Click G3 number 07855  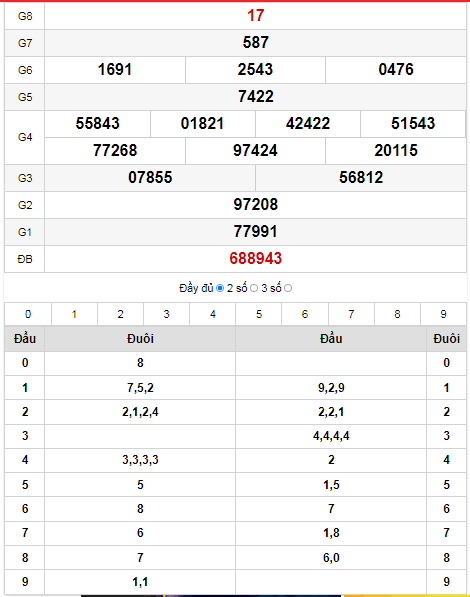[x=150, y=177]
